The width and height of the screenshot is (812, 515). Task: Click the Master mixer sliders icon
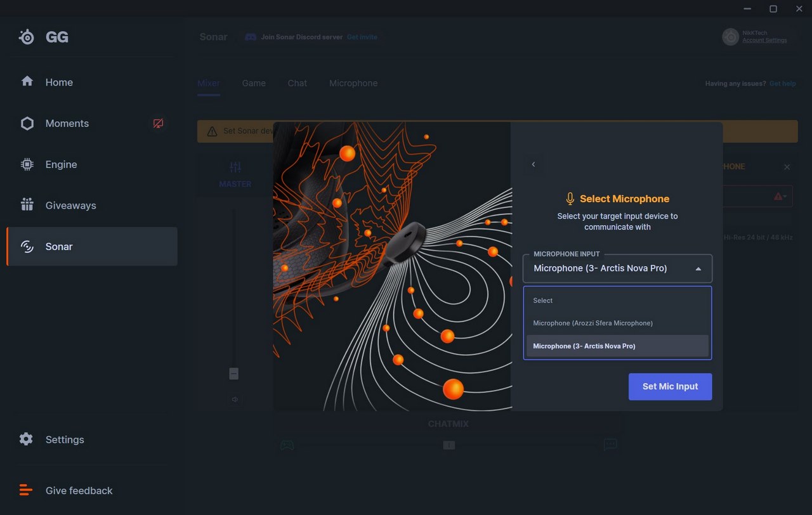(x=235, y=167)
